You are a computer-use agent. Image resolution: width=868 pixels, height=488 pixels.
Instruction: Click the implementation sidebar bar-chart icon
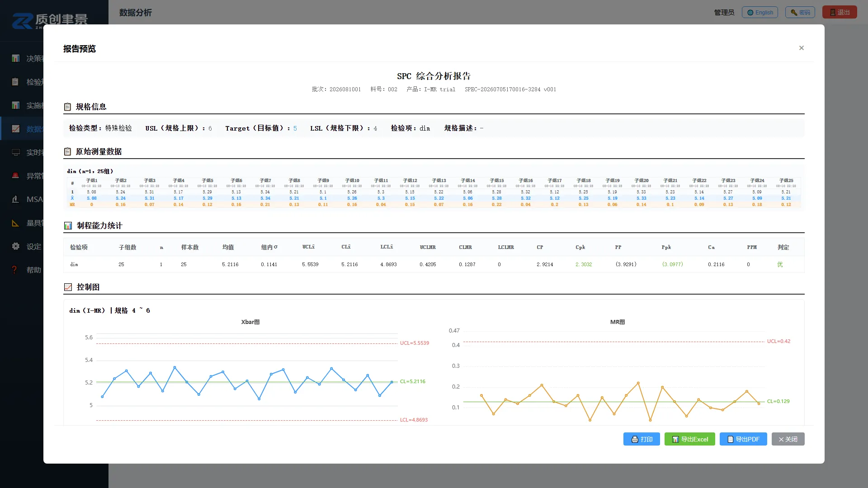coord(16,105)
